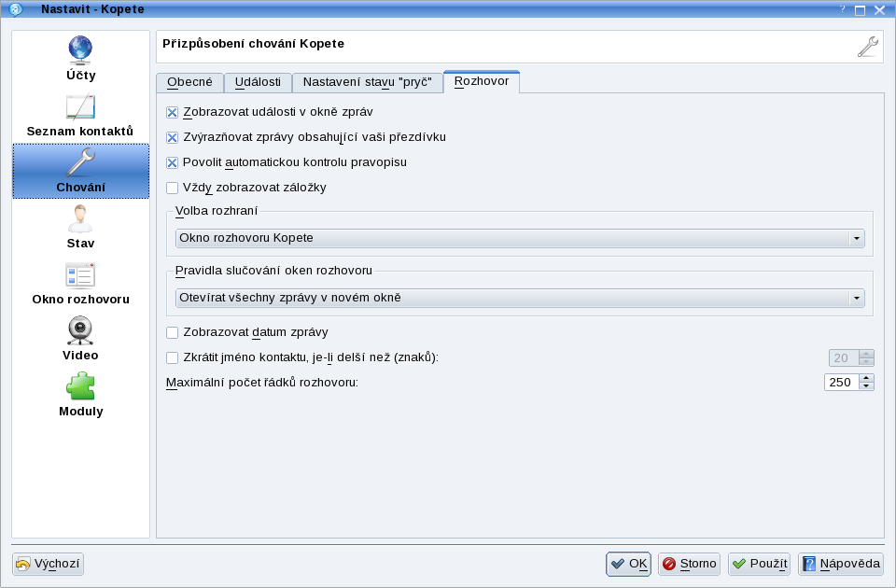Switch to the Obecné tab

[x=189, y=82]
